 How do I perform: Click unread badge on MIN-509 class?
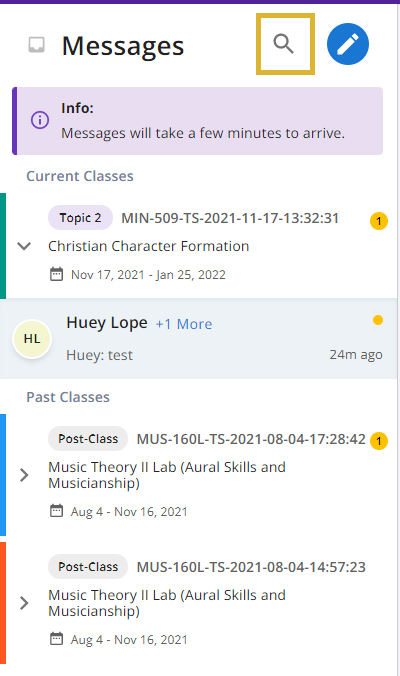379,221
